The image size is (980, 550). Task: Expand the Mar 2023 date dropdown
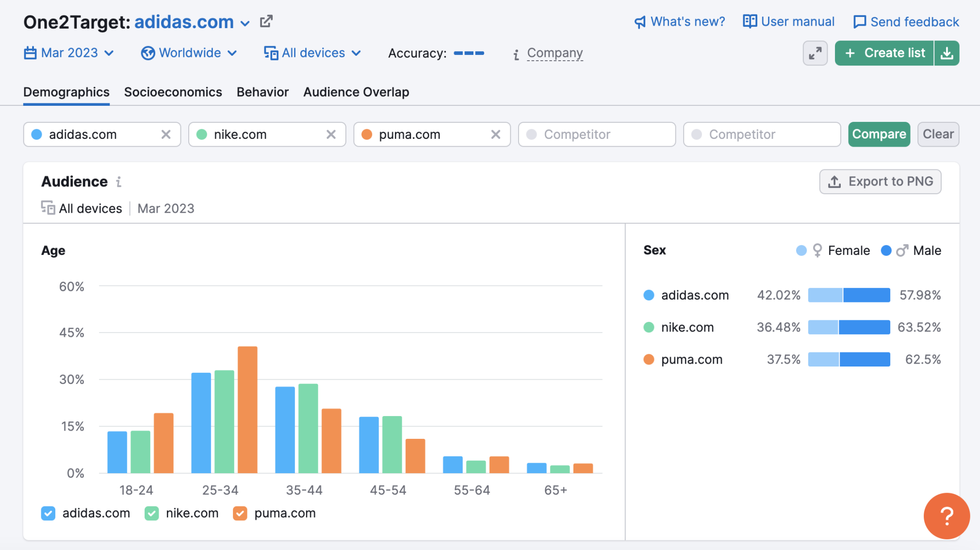(x=69, y=52)
